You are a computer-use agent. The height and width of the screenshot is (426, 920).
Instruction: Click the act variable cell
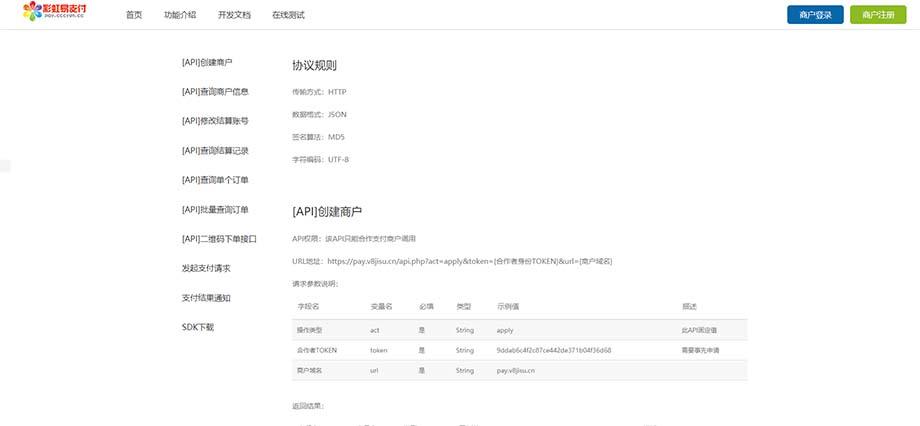[x=374, y=330]
